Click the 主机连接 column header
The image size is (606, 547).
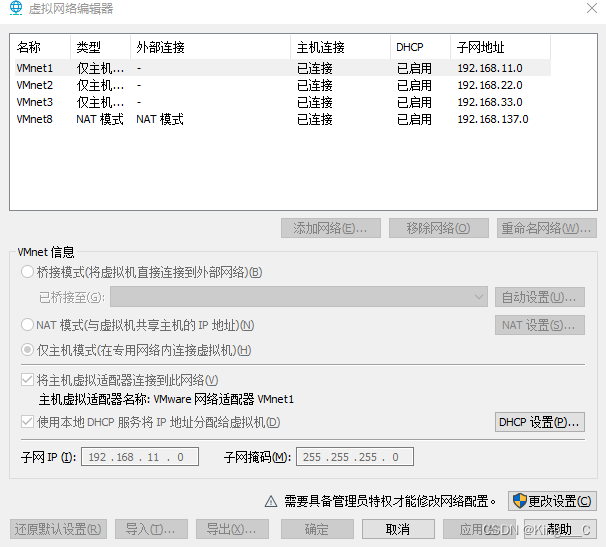click(340, 47)
